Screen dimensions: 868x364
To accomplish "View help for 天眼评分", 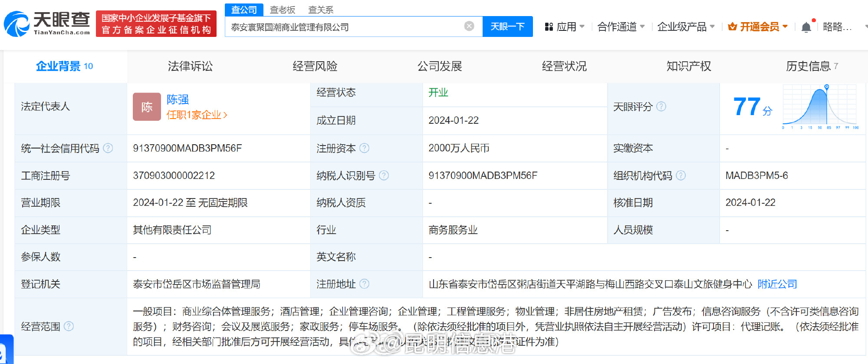I will [661, 106].
